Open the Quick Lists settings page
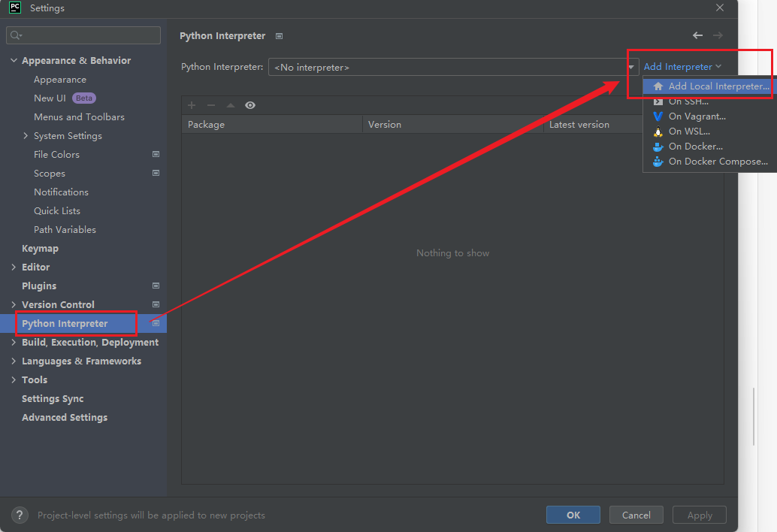Screen dimensions: 777x532 coord(57,210)
